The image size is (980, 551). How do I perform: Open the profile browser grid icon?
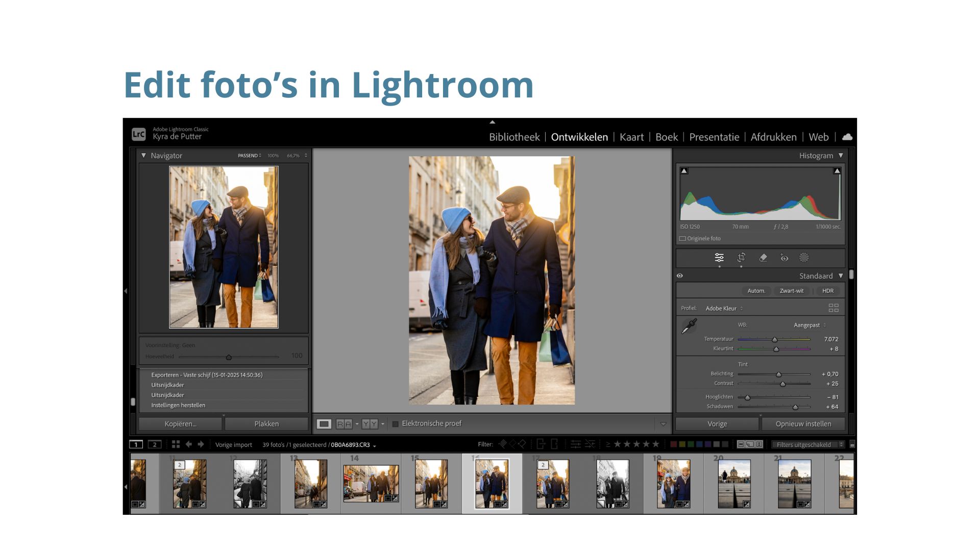tap(834, 308)
